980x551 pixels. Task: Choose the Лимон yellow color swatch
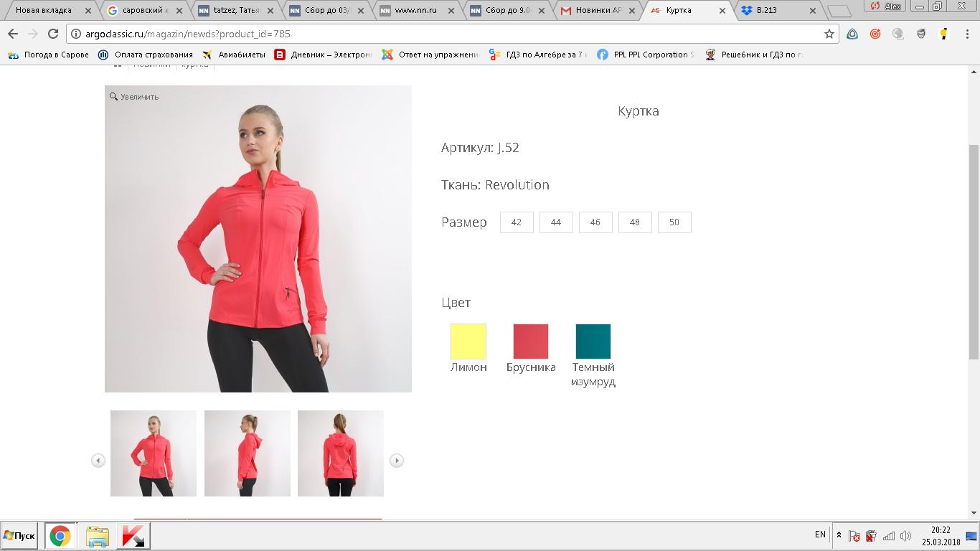pos(468,342)
